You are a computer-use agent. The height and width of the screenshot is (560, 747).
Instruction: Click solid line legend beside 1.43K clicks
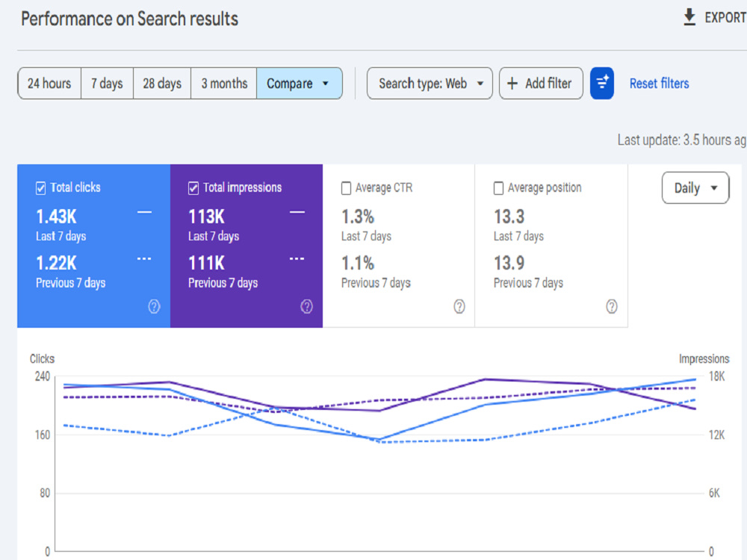pos(144,212)
